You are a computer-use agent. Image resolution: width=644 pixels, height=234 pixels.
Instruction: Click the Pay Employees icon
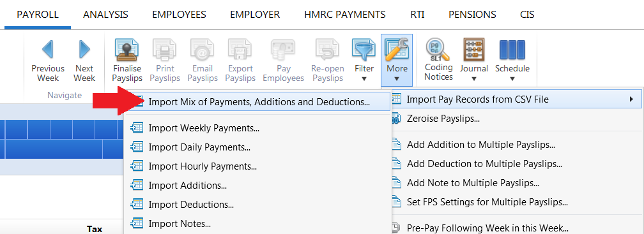tap(284, 50)
